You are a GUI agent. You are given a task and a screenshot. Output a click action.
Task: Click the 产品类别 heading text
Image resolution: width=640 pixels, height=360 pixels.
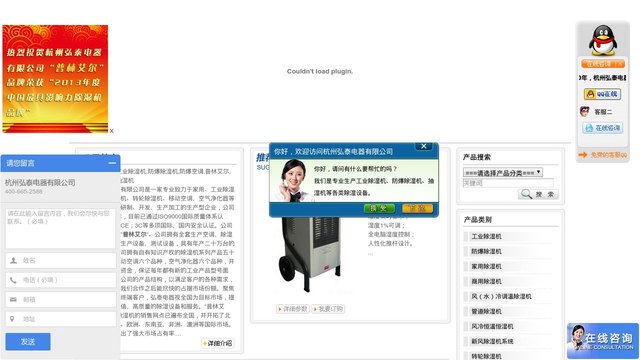[477, 220]
